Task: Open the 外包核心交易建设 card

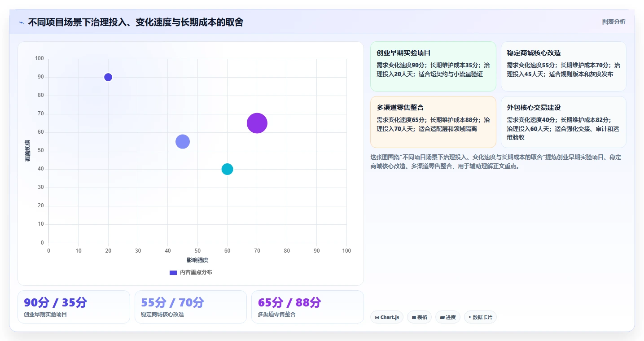Action: [563, 122]
